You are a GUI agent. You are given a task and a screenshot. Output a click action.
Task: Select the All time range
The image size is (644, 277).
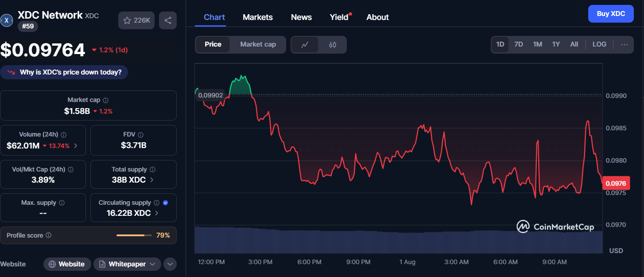point(574,44)
